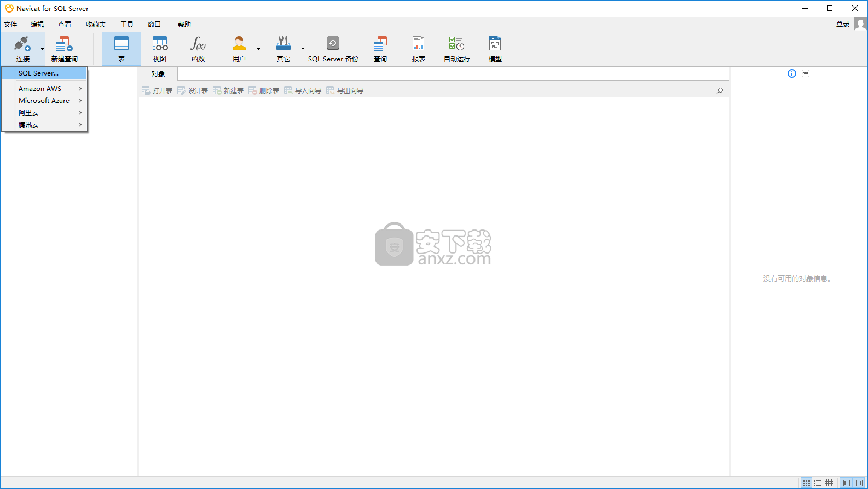The width and height of the screenshot is (868, 489).
Task: Open the Report (报表) toolbar icon
Action: [419, 49]
